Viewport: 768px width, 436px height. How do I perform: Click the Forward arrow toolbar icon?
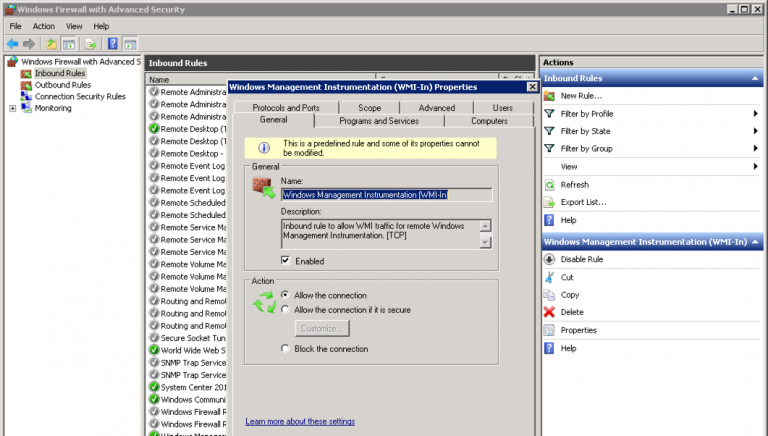coord(29,44)
